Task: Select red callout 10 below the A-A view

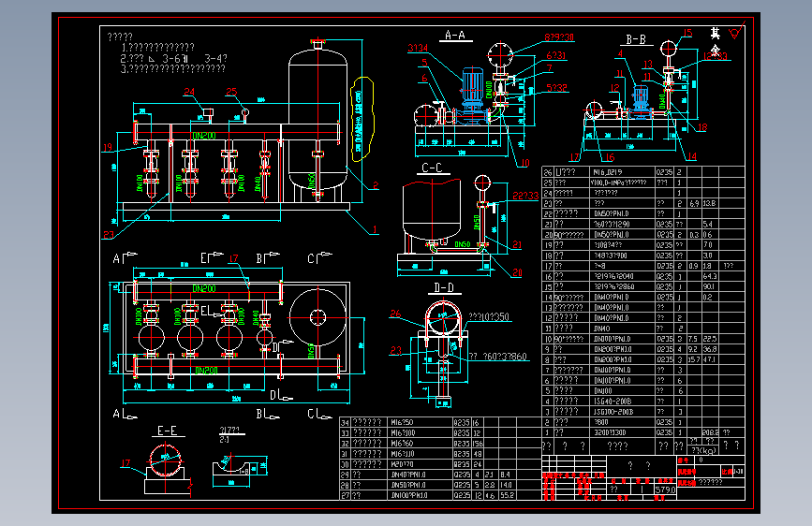Action: pyautogui.click(x=524, y=163)
